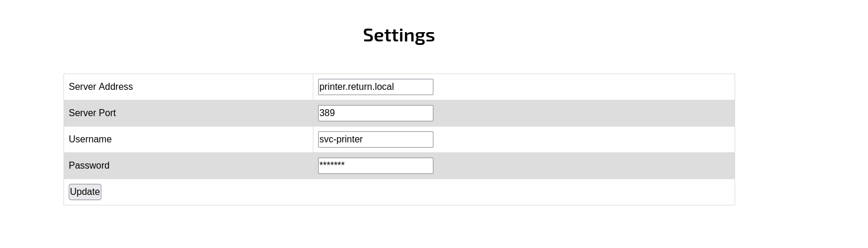Click the gray row beside the password field

583,166
